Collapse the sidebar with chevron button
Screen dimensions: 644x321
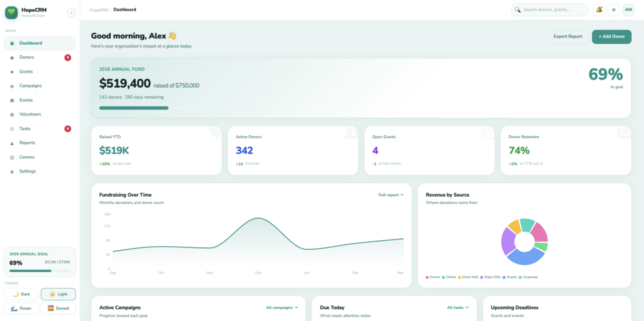(72, 13)
